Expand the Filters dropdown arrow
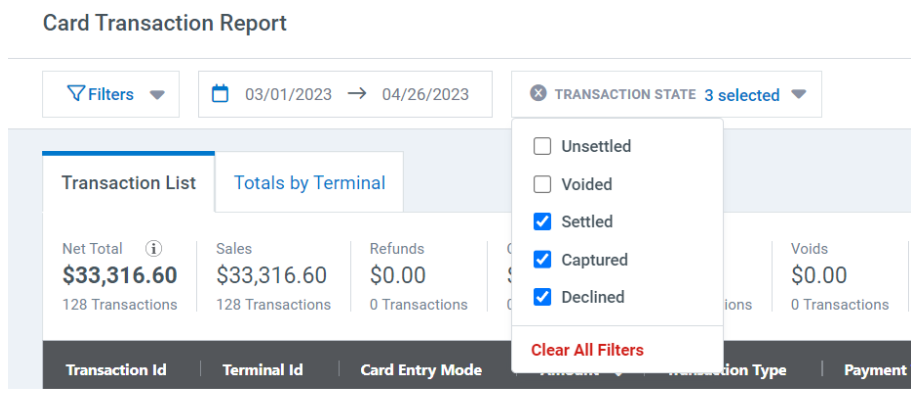 coord(157,95)
